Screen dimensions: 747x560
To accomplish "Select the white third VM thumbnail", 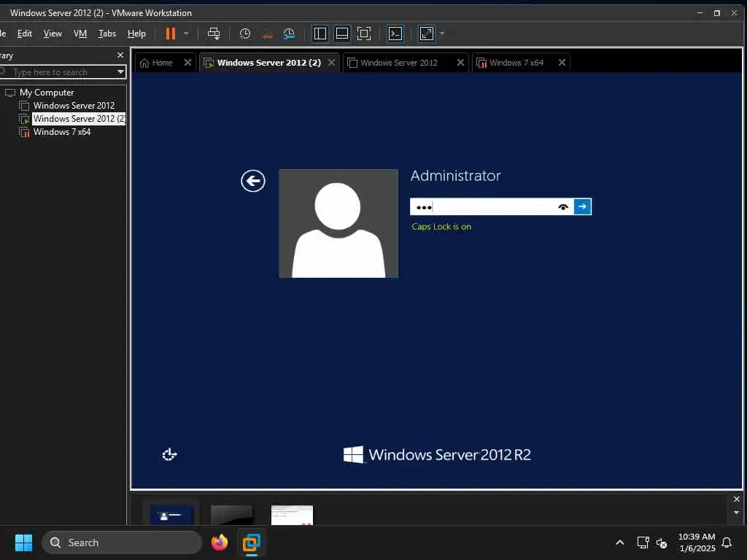I will (x=292, y=515).
